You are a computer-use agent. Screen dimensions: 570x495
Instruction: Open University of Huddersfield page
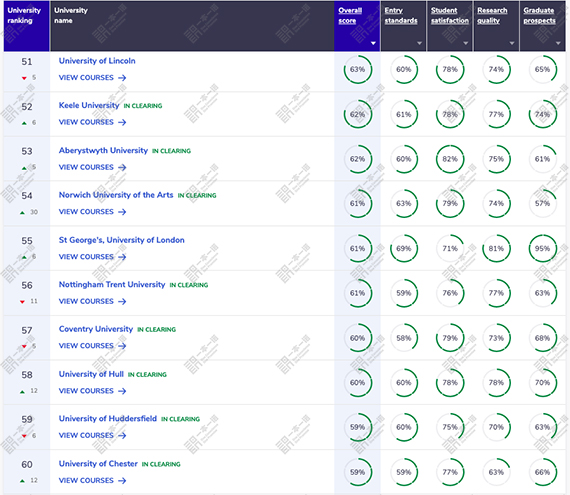pyautogui.click(x=108, y=419)
